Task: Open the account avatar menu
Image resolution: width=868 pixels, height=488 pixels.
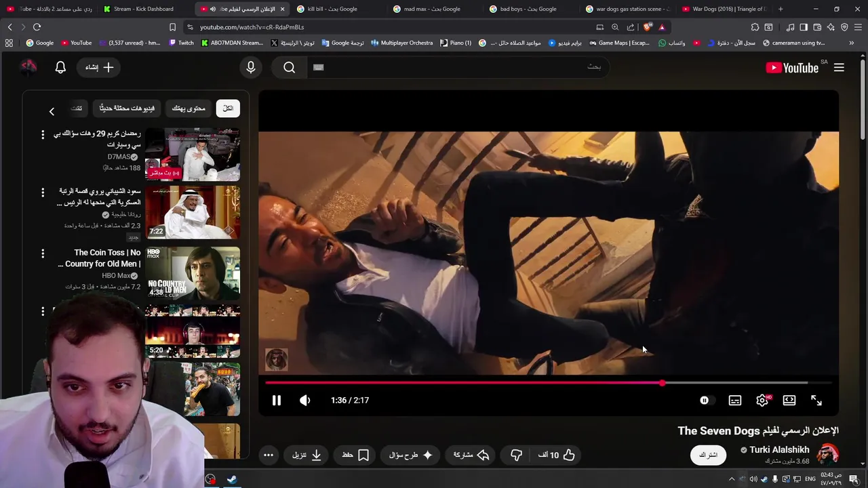Action: click(28, 67)
